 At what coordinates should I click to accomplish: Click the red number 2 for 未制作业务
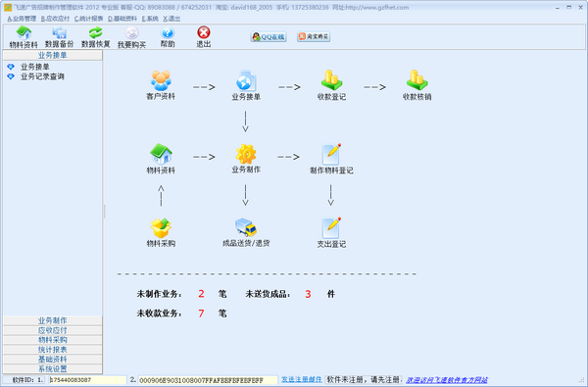pyautogui.click(x=201, y=294)
